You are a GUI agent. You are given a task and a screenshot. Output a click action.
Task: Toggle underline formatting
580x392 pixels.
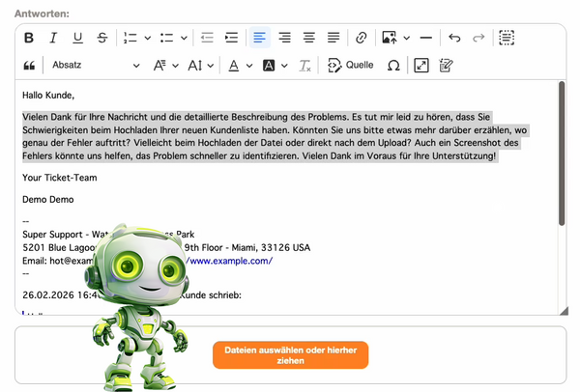[x=77, y=38]
